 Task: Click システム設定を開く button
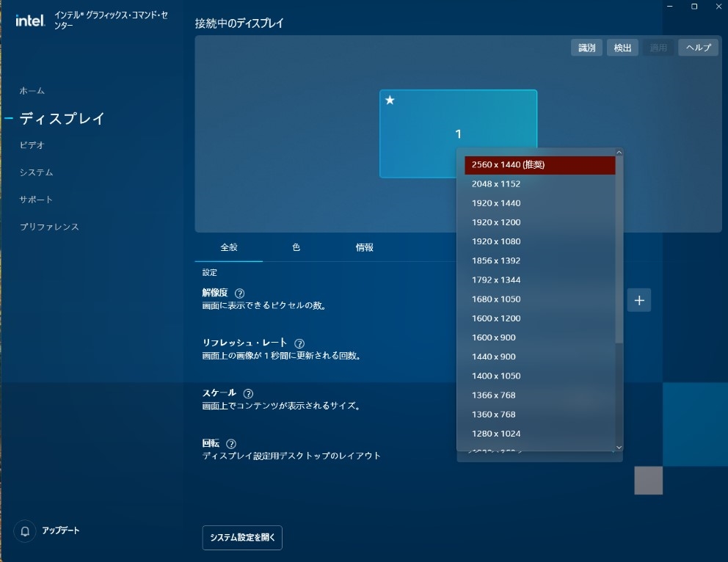[242, 538]
